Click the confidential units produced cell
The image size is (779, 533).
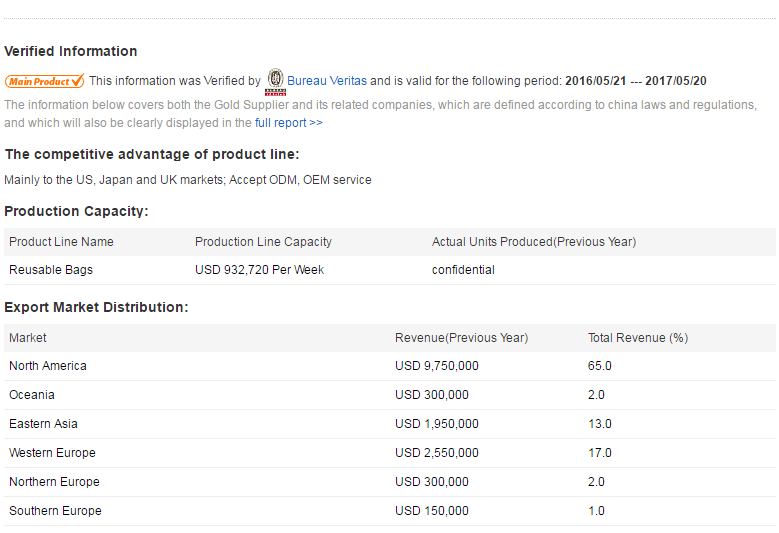[463, 270]
